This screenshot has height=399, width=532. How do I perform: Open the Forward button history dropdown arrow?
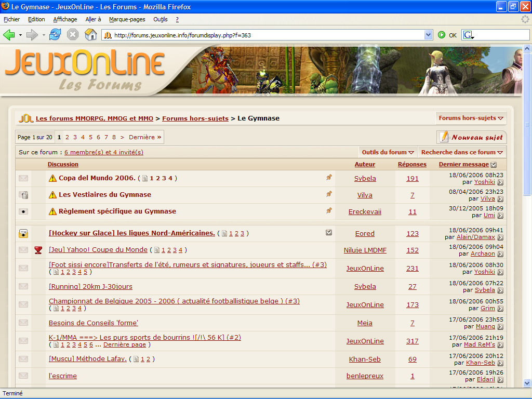pos(44,35)
